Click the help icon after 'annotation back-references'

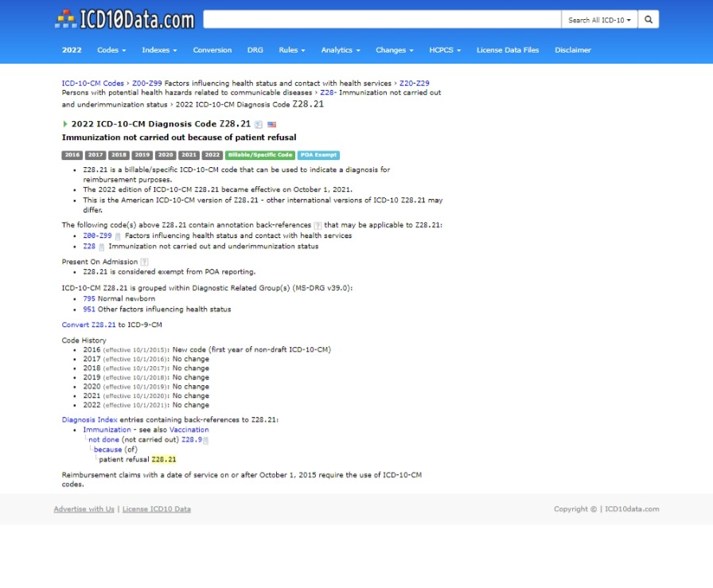coord(318,225)
